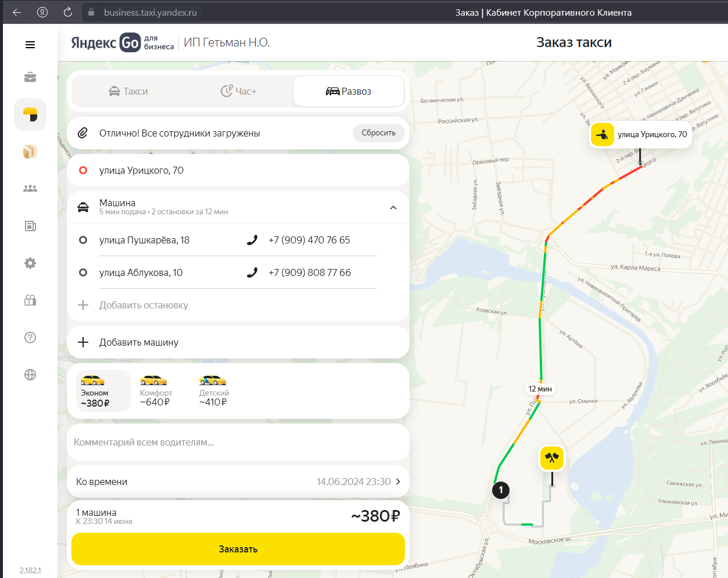Choose the Детский tariff option
The width and height of the screenshot is (728, 578).
(x=213, y=391)
